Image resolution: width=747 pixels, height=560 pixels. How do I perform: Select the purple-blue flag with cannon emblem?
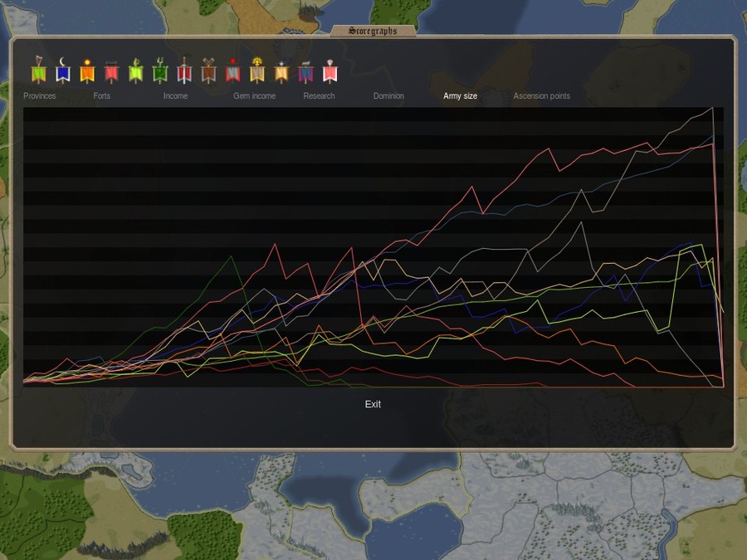305,71
